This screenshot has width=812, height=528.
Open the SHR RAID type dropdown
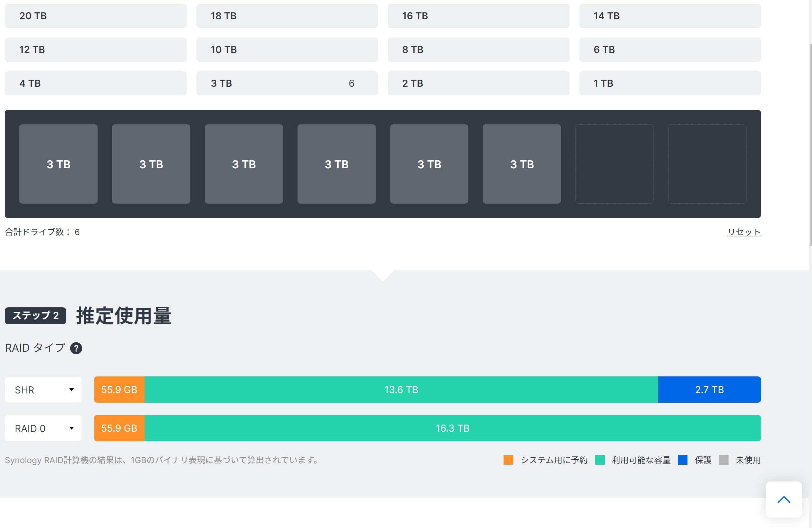point(43,390)
